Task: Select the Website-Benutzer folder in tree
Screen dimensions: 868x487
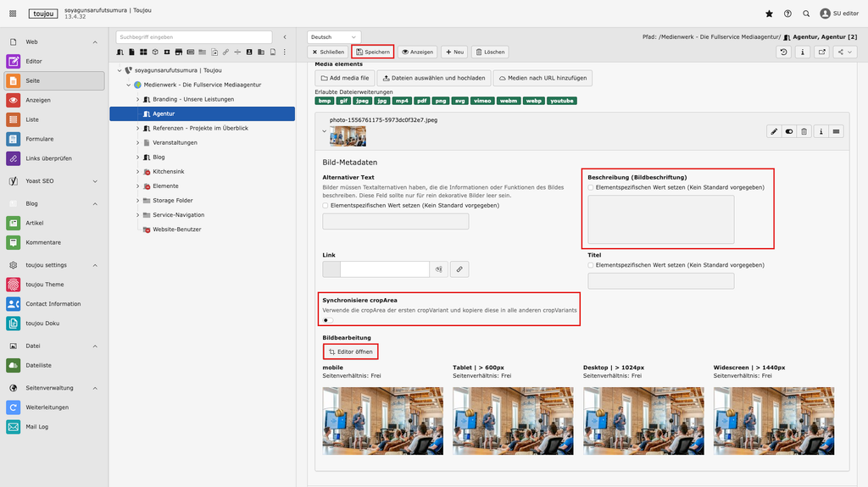Action: 176,230
